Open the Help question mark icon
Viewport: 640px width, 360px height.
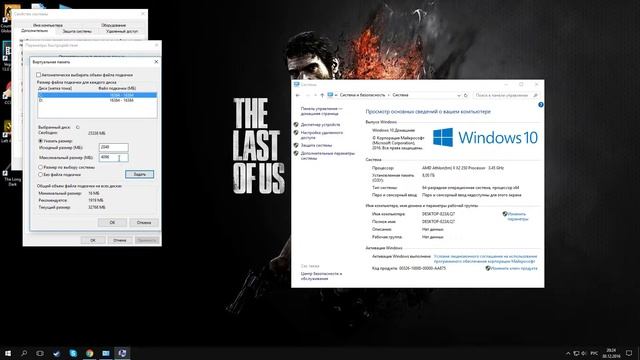point(540,105)
